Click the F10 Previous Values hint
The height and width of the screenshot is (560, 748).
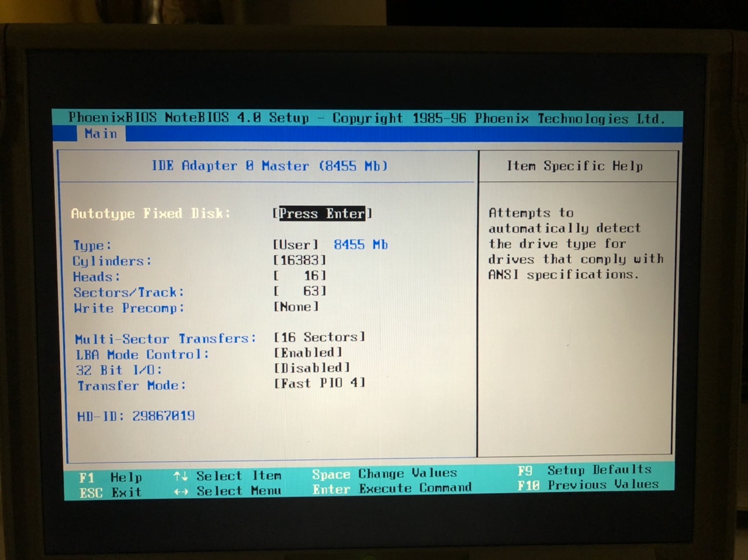tap(588, 485)
